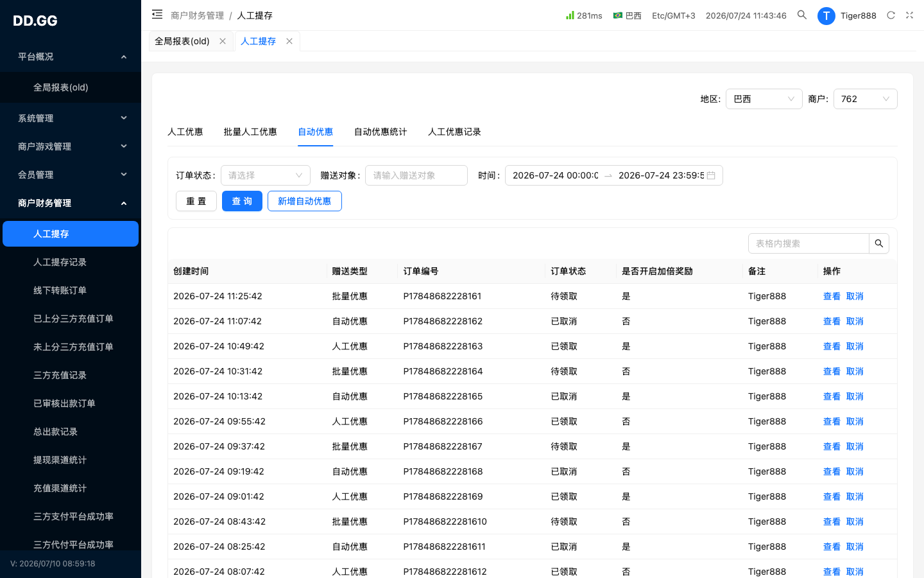Open 三方充值记录 in the sidebar
Screen dimensions: 924x578
pos(71,375)
